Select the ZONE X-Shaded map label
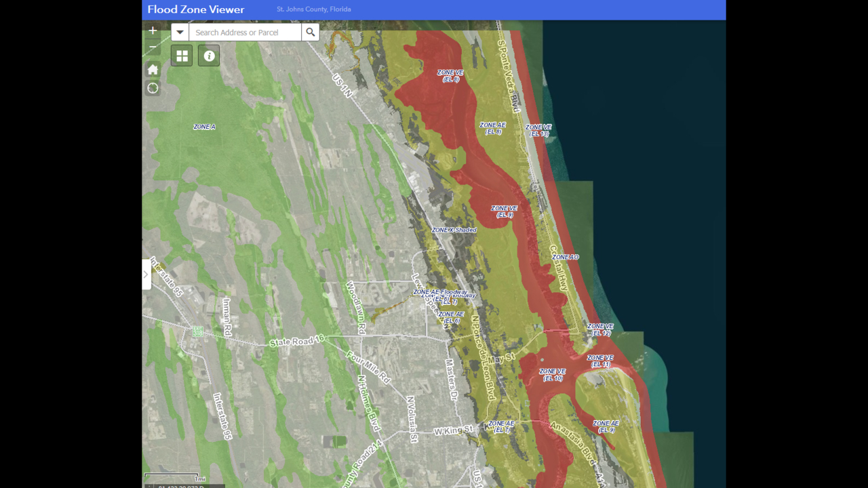This screenshot has width=868, height=488. pyautogui.click(x=454, y=230)
